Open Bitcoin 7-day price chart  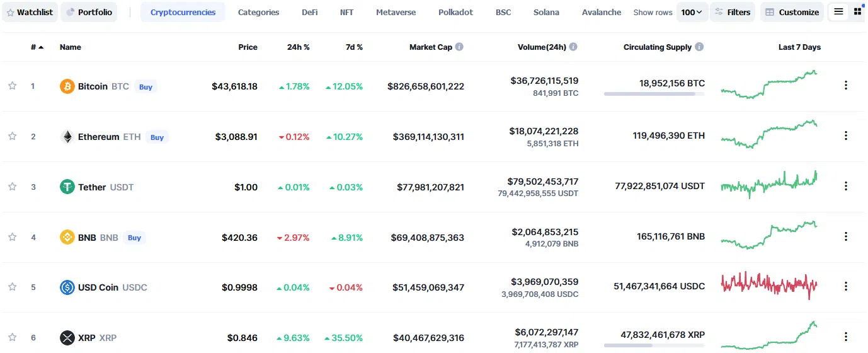769,85
